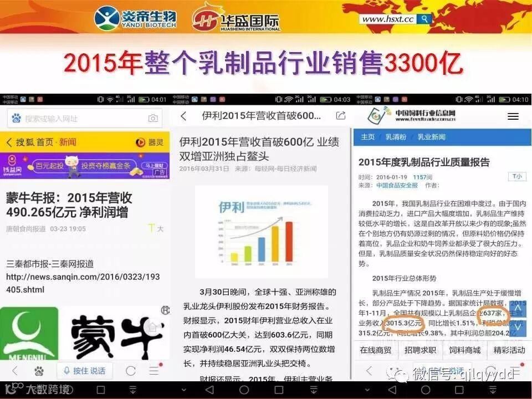Open the menu icon with red dot in left browser
The width and height of the screenshot is (532, 399).
pos(155,370)
